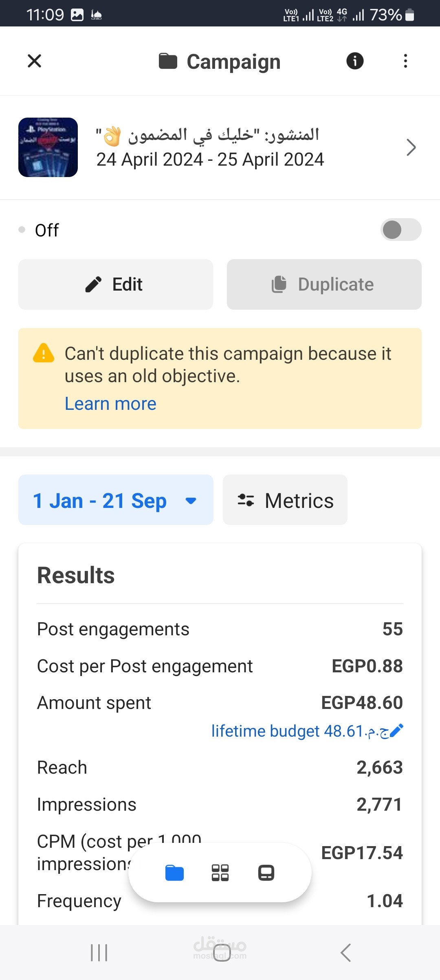Open the three-dot more options menu

point(405,61)
